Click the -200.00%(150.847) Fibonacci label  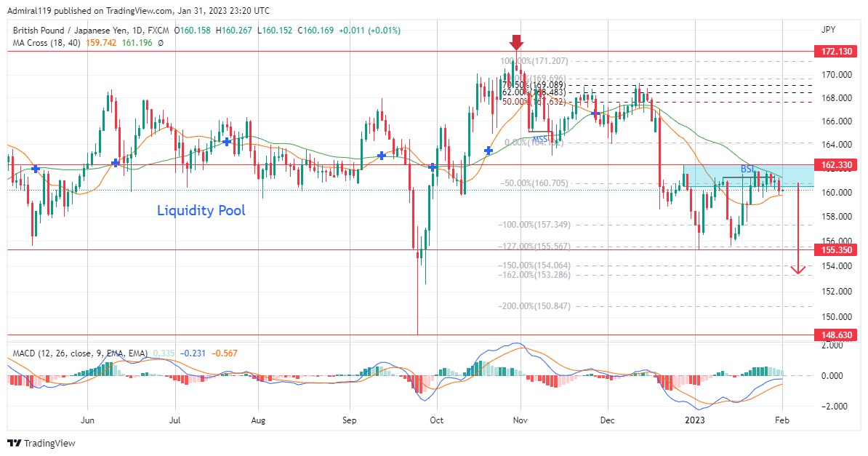pos(534,306)
